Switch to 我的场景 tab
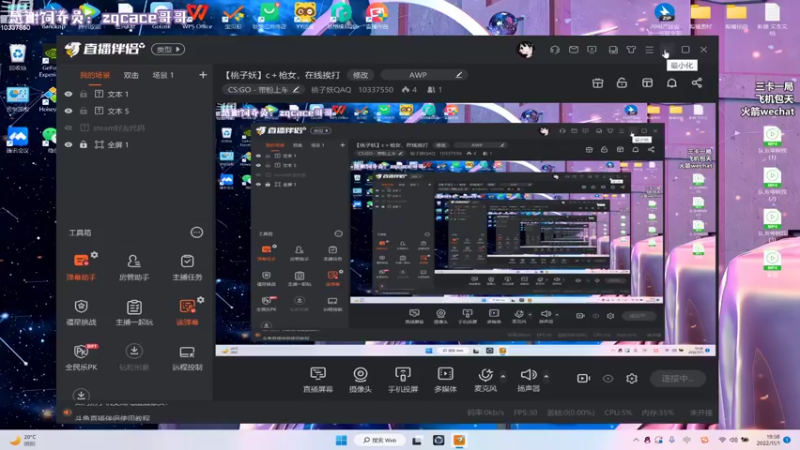Screen dimensions: 800x450 pyautogui.click(x=95, y=76)
